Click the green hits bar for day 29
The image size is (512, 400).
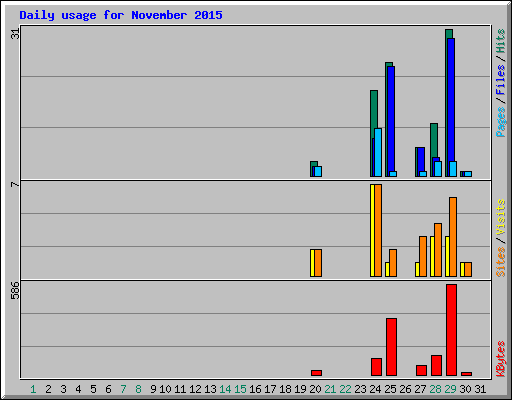pyautogui.click(x=449, y=33)
